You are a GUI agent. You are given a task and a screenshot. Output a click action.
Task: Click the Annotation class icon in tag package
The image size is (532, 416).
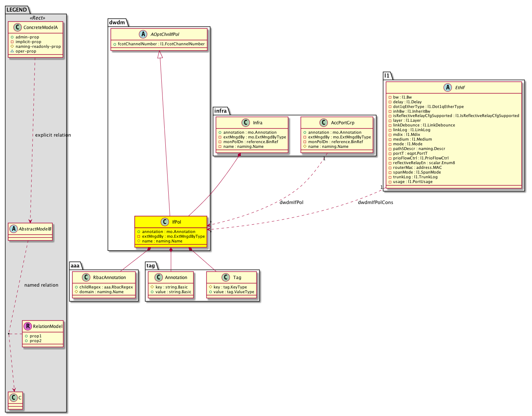158,278
